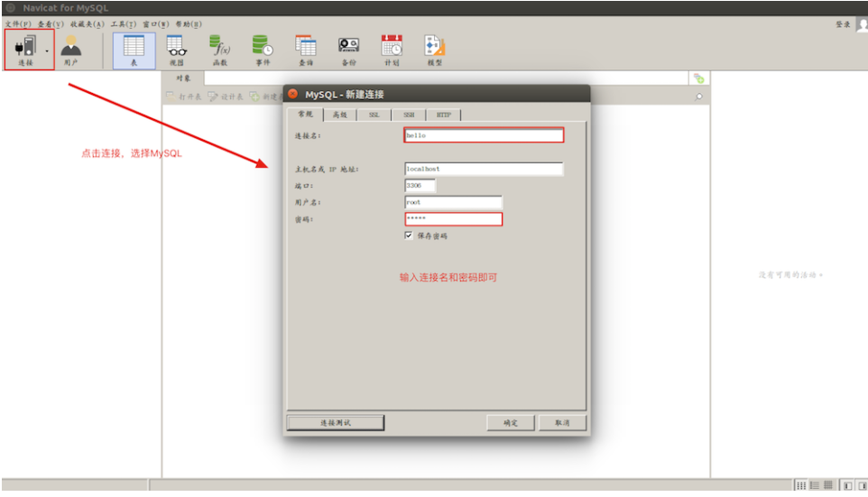
Task: Open the 帮助(H) menu
Action: coord(189,24)
